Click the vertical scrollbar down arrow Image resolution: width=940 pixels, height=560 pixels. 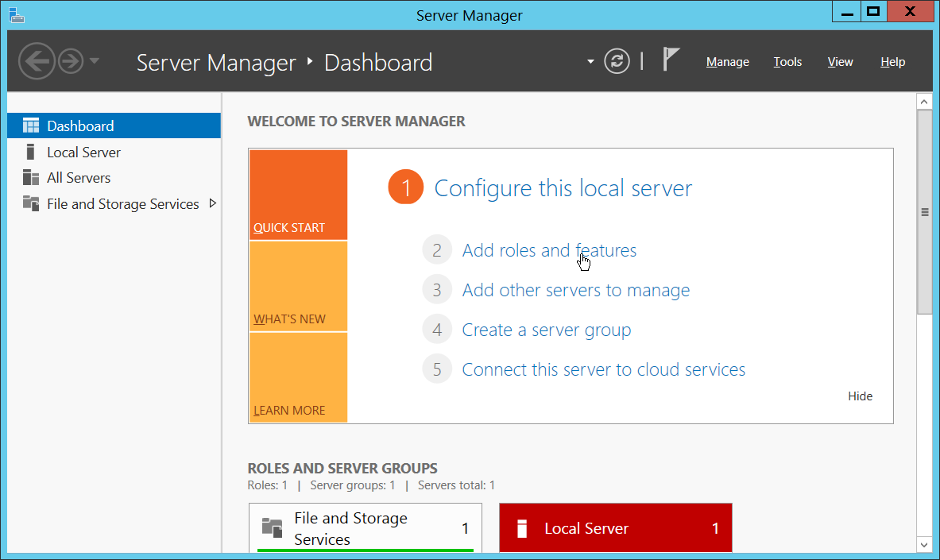(x=924, y=544)
